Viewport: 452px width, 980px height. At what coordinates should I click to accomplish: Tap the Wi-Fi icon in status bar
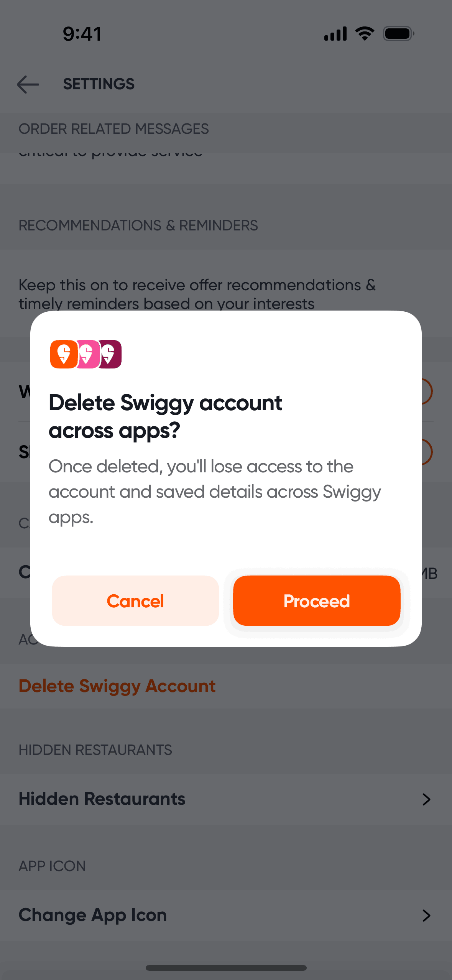pos(365,33)
